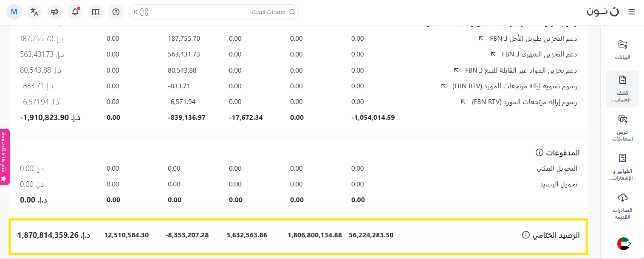Click info icon beside الرصيد الختامي

[525, 235]
